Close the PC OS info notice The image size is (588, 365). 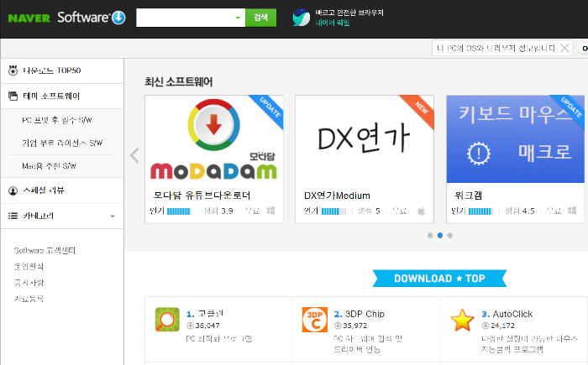coord(564,48)
